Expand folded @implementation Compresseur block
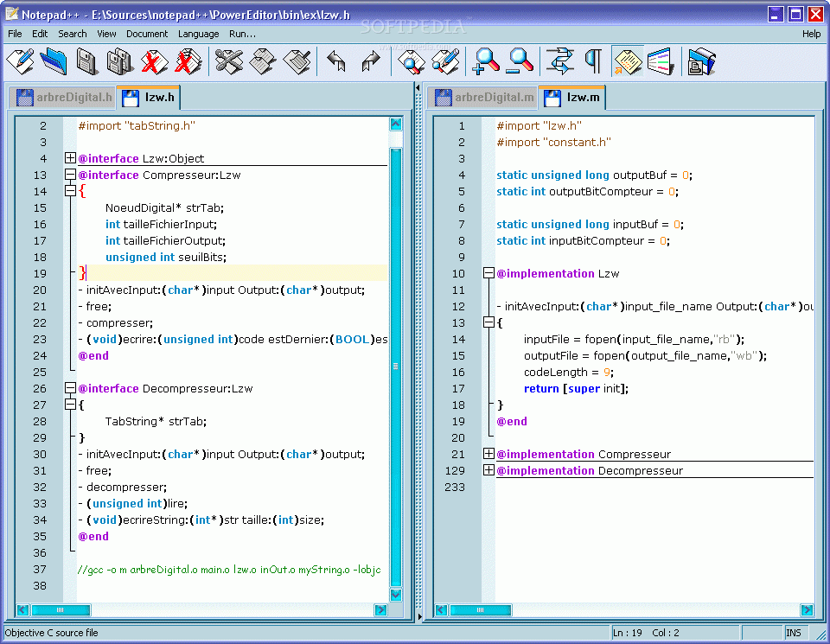 (488, 454)
